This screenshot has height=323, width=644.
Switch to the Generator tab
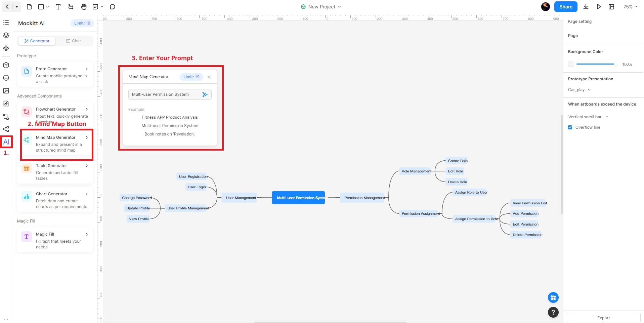pos(37,41)
